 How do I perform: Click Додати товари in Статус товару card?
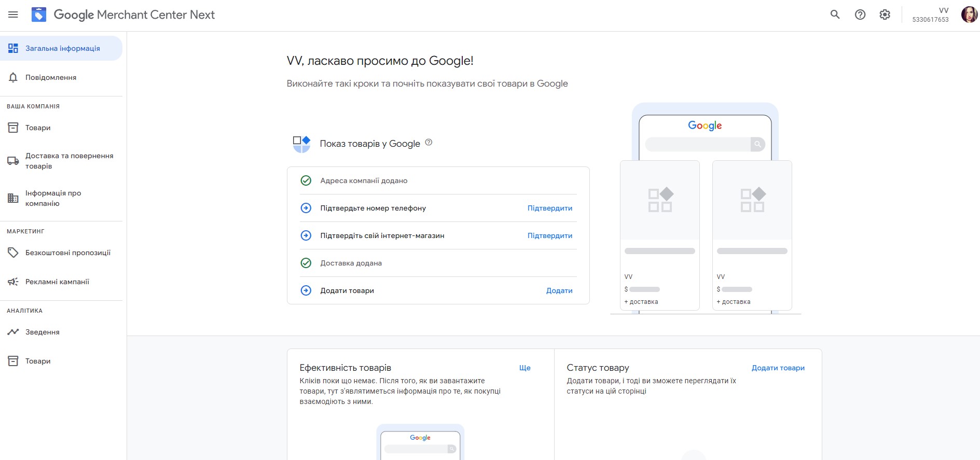pyautogui.click(x=778, y=368)
